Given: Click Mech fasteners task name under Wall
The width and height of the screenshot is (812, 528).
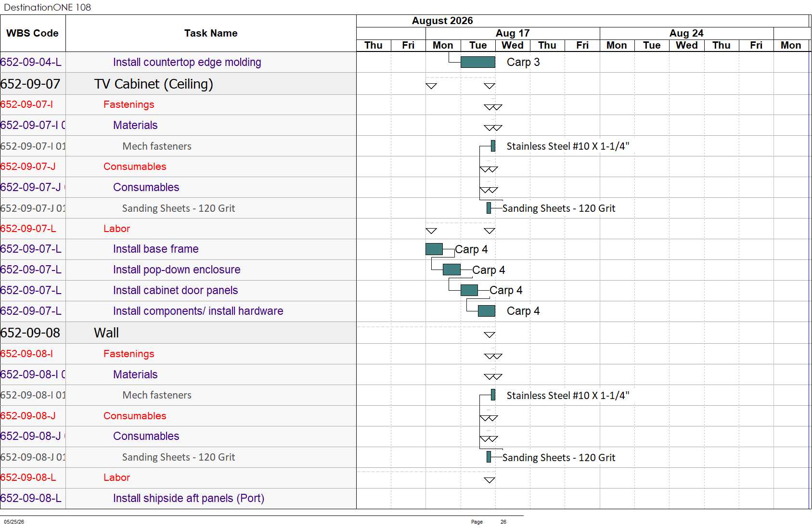Looking at the screenshot, I should (157, 395).
